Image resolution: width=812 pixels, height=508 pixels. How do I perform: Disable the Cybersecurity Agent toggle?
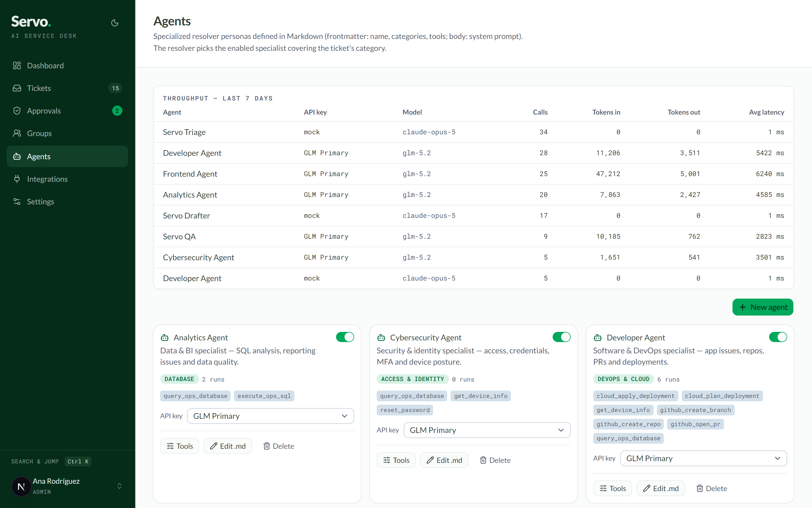(561, 337)
